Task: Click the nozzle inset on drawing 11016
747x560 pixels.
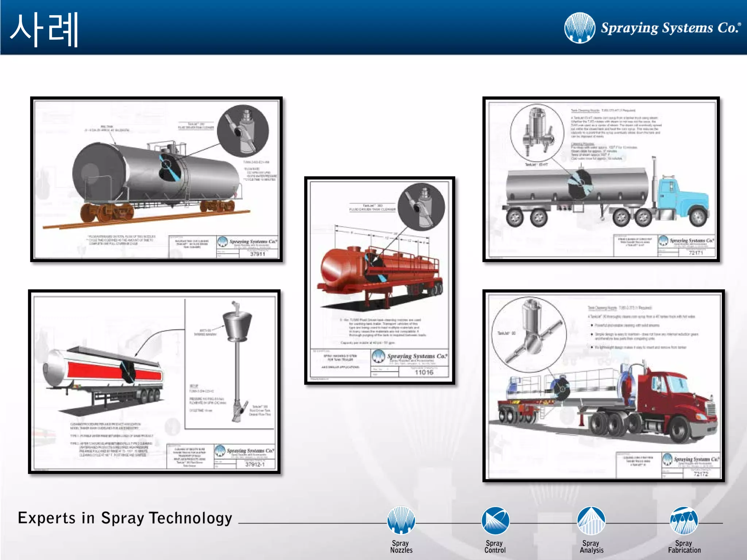Action: click(421, 206)
